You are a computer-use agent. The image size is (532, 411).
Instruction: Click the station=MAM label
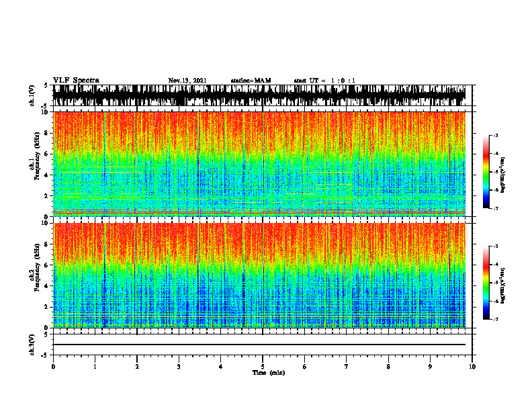(251, 81)
